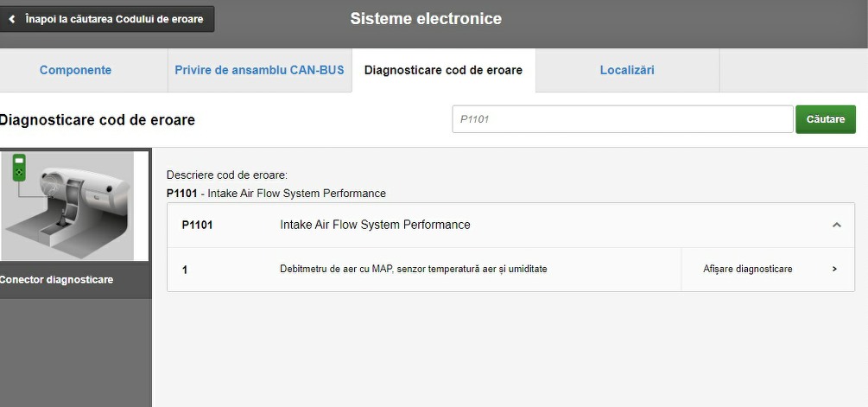Select the Conector diagnosticare label
Image resolution: width=868 pixels, height=407 pixels.
(x=57, y=280)
